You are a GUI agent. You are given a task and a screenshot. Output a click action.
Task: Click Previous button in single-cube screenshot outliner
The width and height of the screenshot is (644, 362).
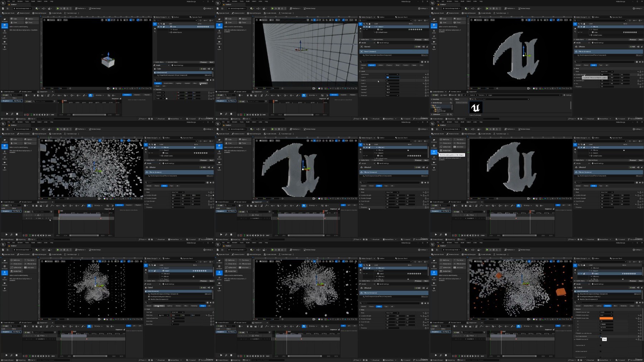pyautogui.click(x=204, y=62)
